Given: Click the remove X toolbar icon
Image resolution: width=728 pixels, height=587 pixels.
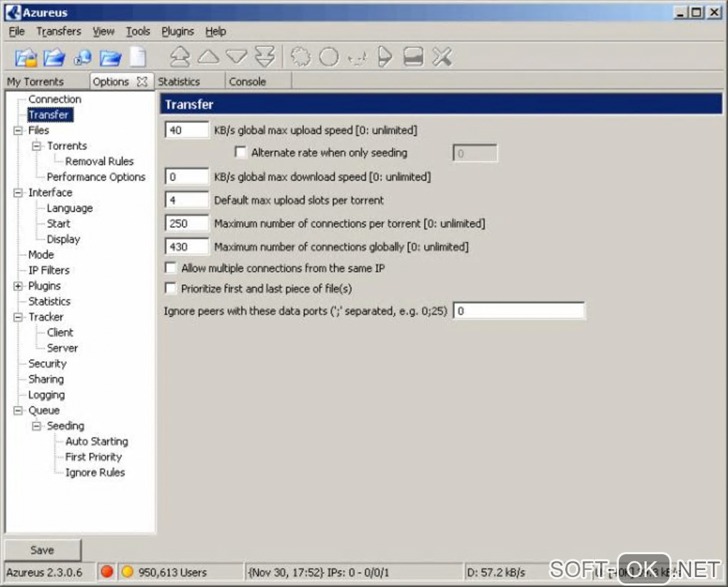Looking at the screenshot, I should (442, 57).
